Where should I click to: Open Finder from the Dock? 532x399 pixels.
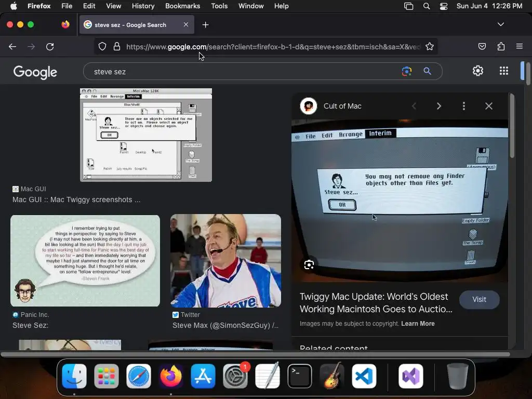tap(74, 376)
